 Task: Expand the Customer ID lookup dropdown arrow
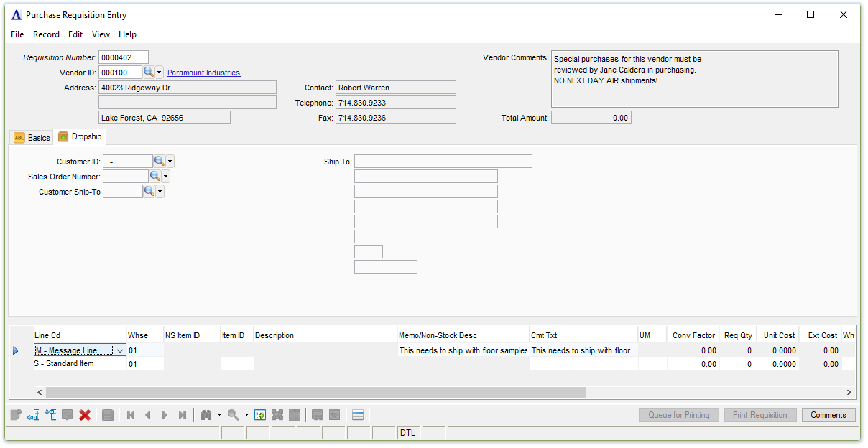170,162
